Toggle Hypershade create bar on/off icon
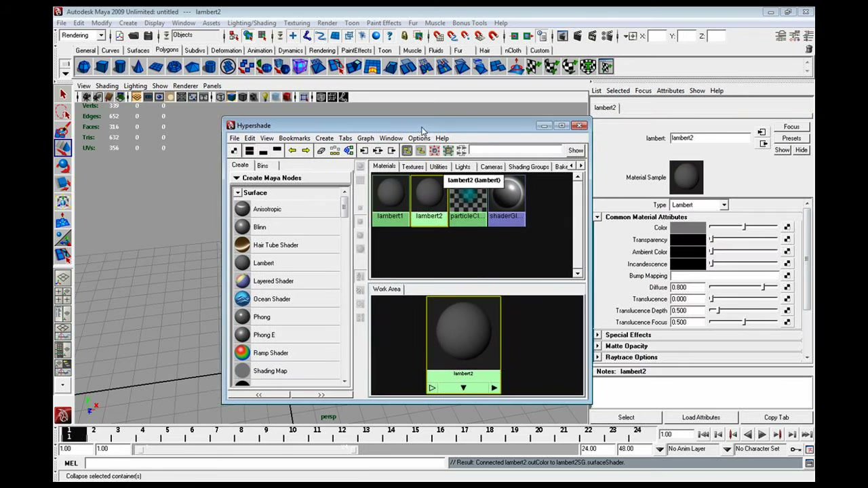The width and height of the screenshot is (868, 488). coord(235,150)
